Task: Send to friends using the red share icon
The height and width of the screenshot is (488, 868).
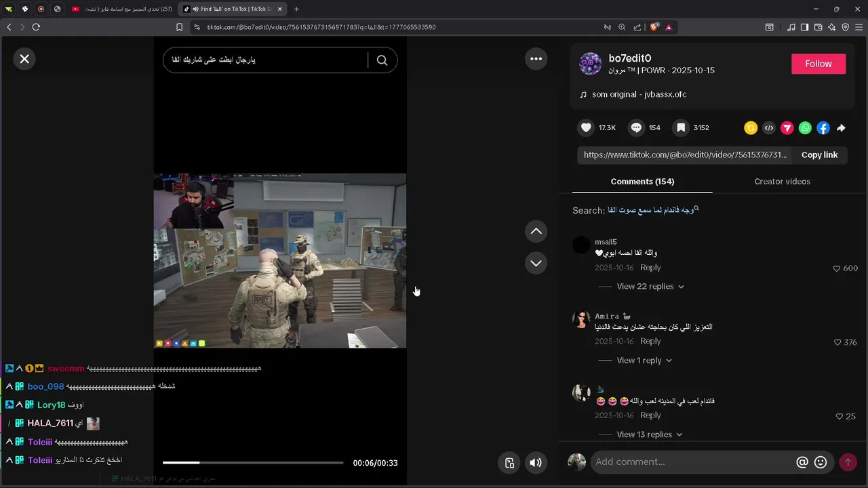Action: pyautogui.click(x=787, y=127)
